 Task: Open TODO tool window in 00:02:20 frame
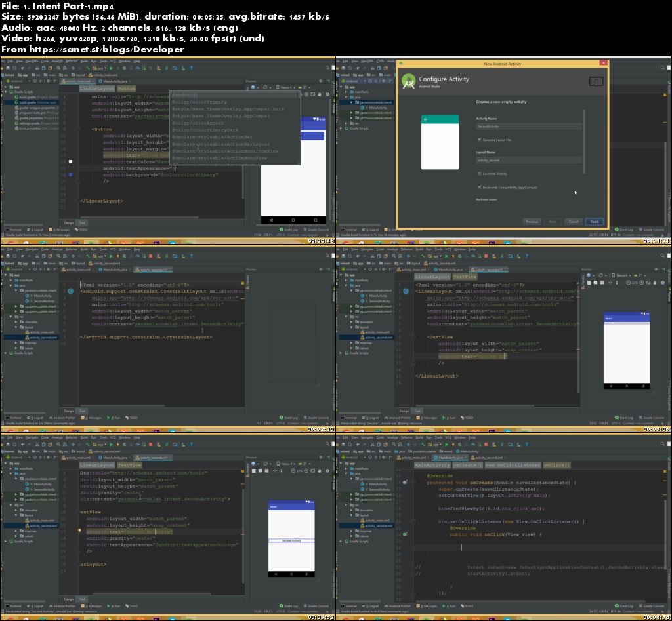coord(131,418)
